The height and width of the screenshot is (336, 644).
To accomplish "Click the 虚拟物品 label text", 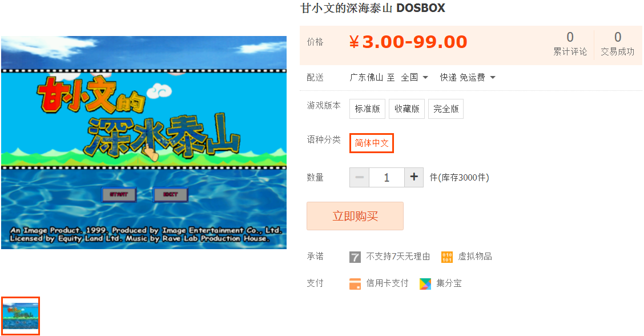I will 475,257.
